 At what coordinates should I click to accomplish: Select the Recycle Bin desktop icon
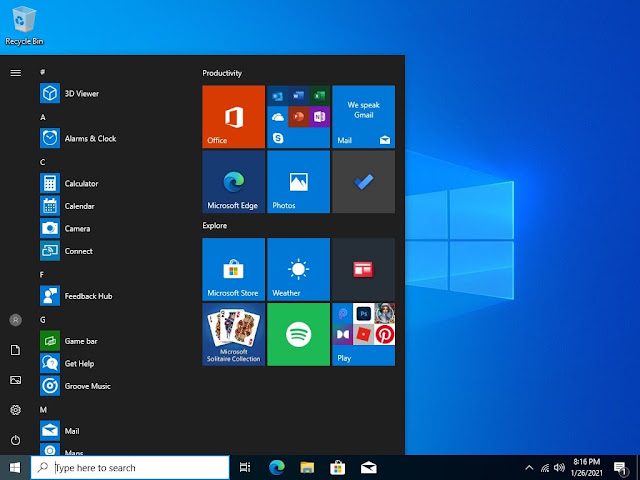(24, 25)
